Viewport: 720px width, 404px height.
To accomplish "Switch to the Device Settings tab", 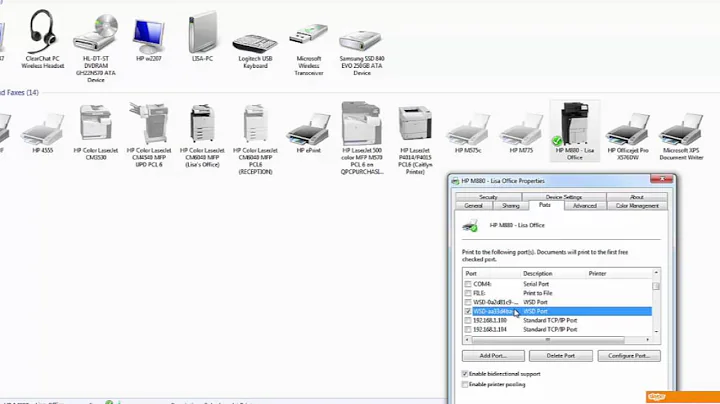I will click(564, 197).
